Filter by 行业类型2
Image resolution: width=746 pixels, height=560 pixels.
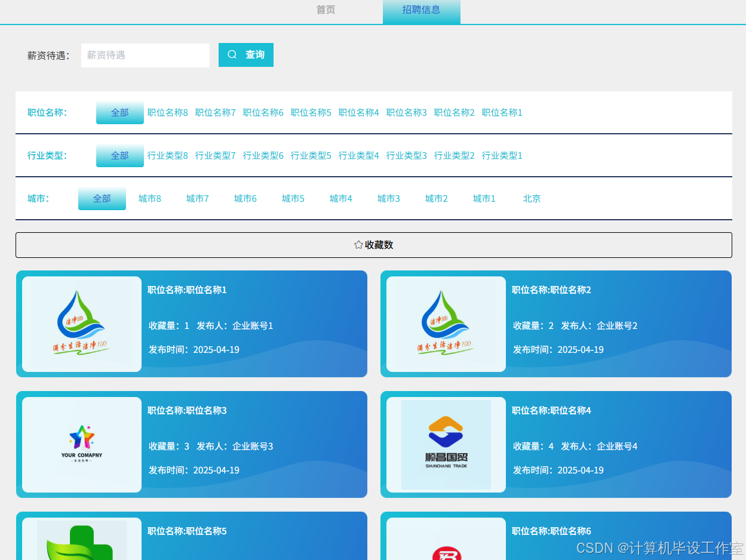coord(455,155)
